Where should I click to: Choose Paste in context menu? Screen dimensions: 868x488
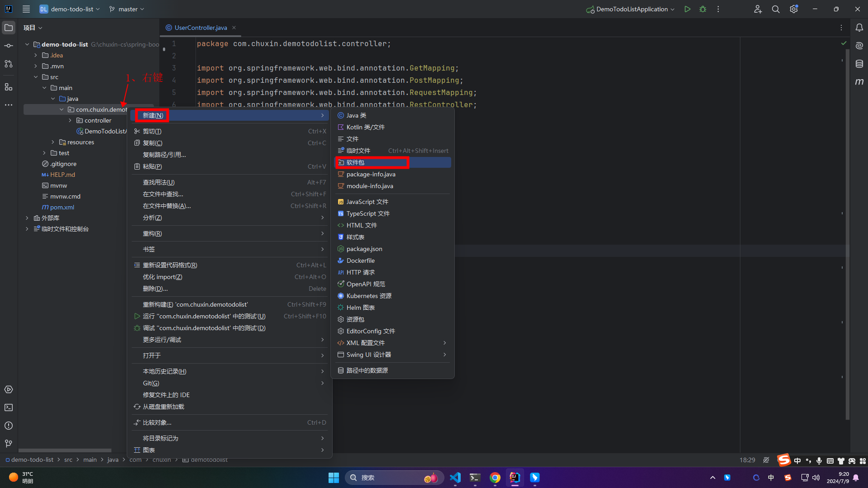[229, 166]
